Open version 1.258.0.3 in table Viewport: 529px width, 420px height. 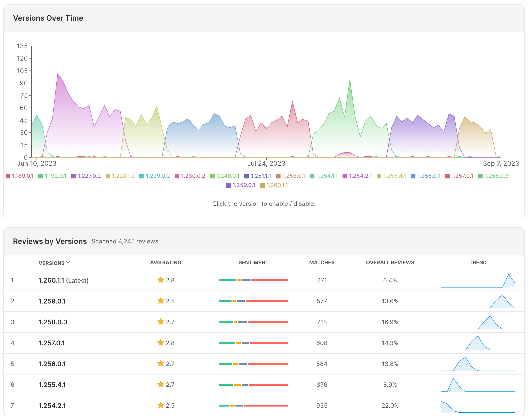click(x=53, y=322)
